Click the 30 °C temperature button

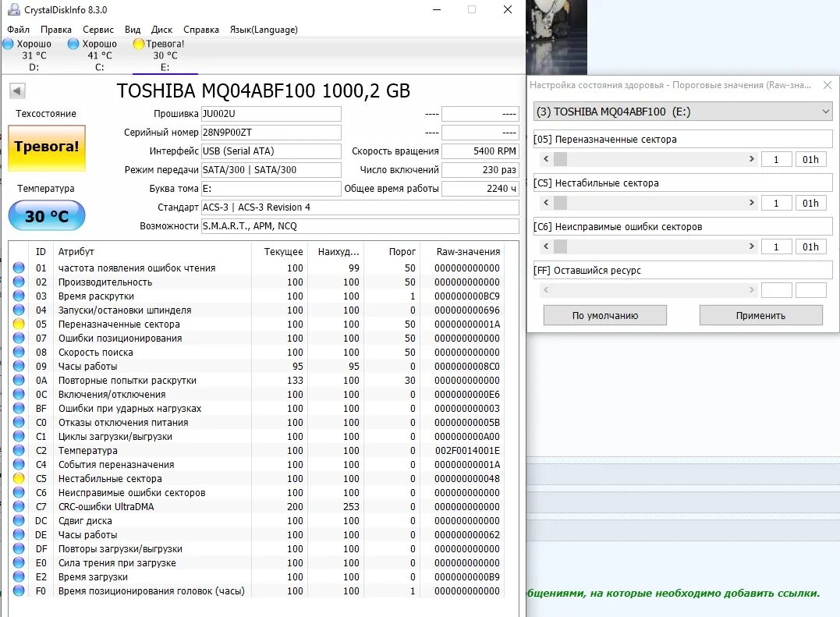[x=47, y=216]
